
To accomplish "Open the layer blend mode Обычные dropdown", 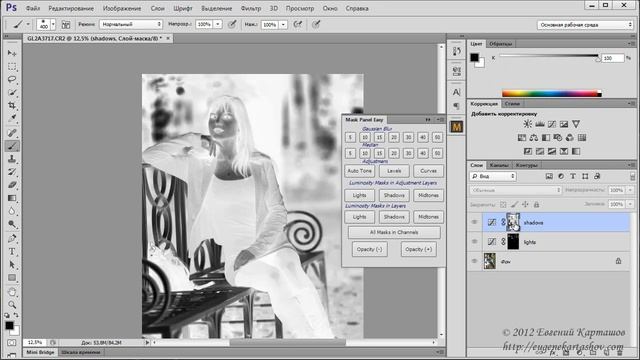I will (x=516, y=190).
